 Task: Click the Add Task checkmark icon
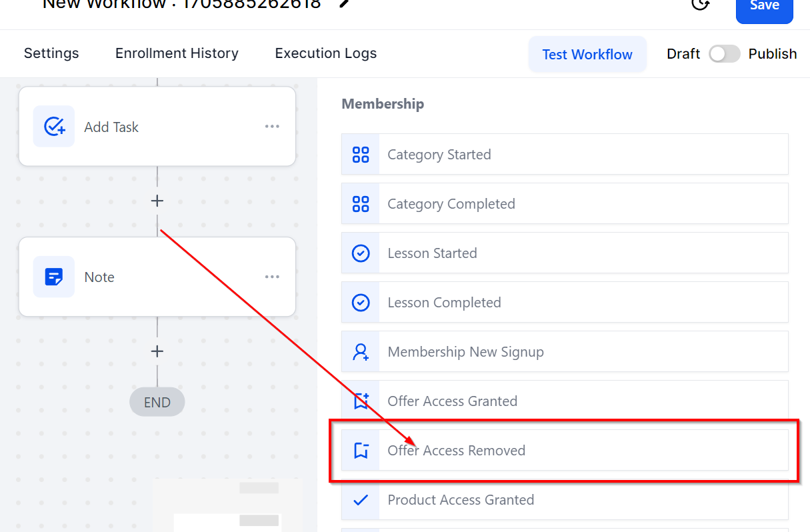(x=54, y=127)
